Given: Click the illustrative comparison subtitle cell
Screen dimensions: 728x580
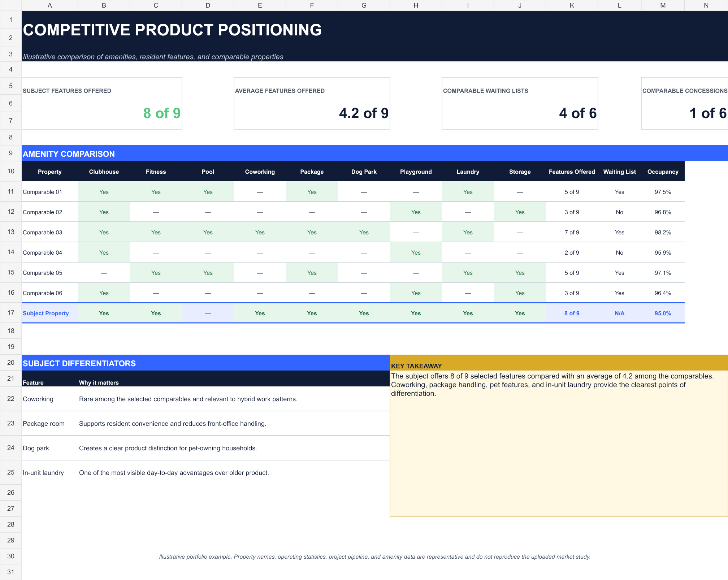Looking at the screenshot, I should click(153, 57).
